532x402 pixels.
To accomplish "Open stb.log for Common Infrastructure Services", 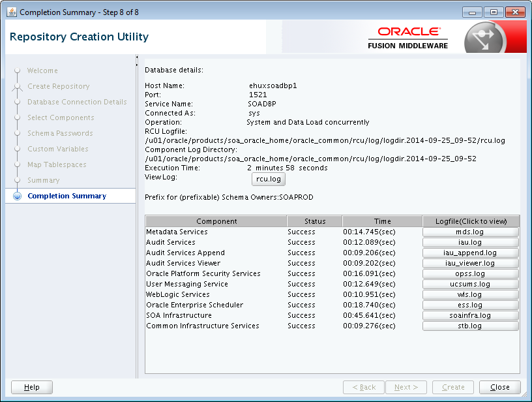I will tap(471, 326).
